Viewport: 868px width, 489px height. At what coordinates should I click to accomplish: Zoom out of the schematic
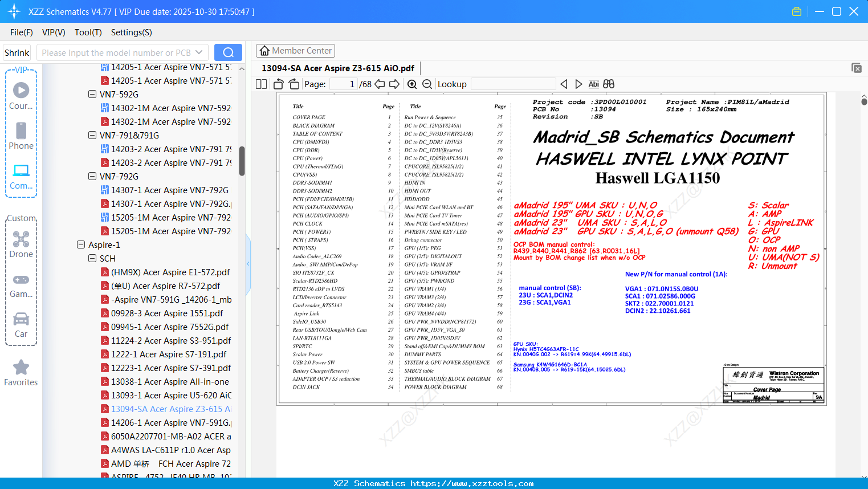point(427,84)
